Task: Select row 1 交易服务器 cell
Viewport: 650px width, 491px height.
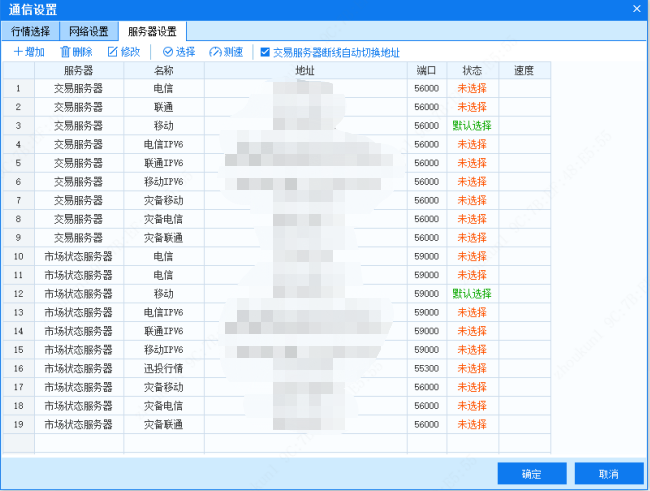Action: [x=79, y=88]
